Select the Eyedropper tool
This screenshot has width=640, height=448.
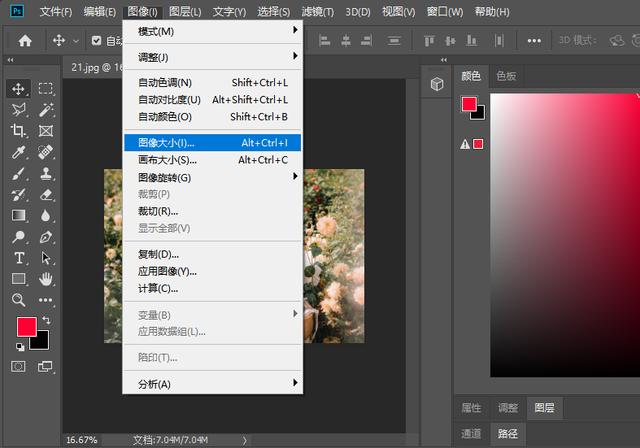18,152
